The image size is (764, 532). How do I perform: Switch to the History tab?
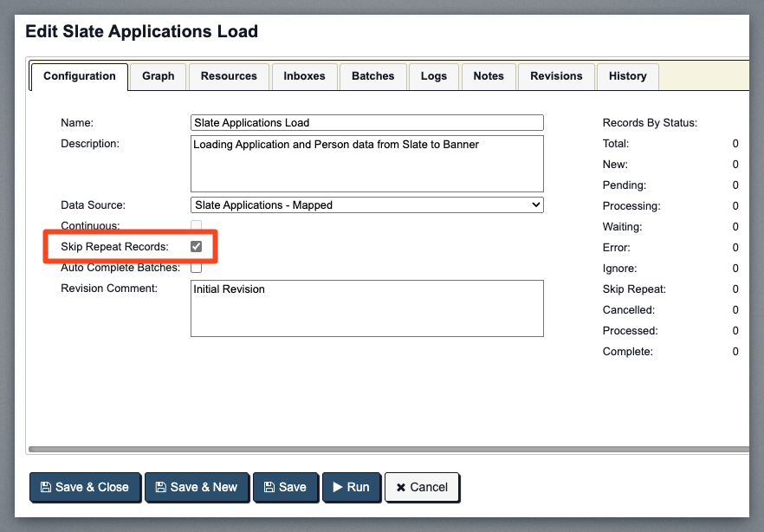point(627,76)
